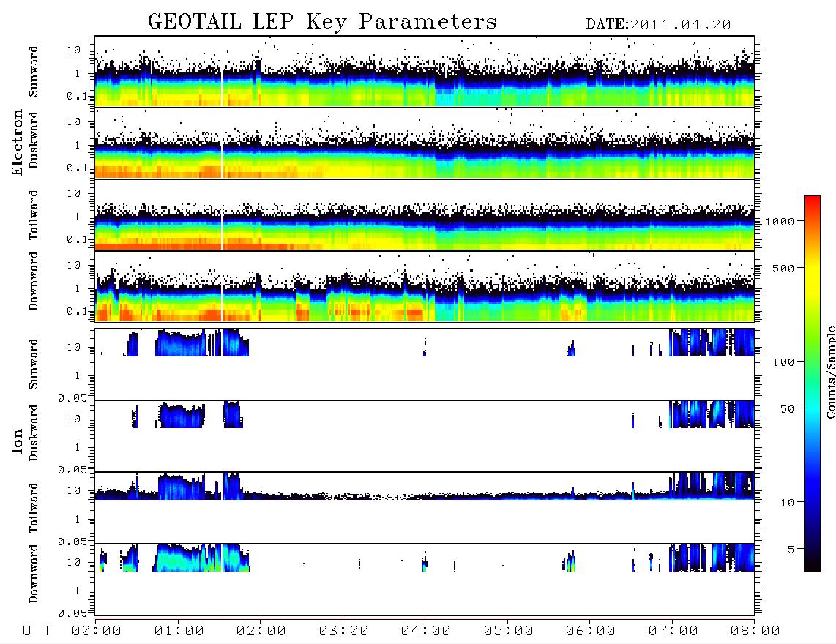Viewport: 836px width, 644px height.
Task: Click inside the Electron Duskward spectrogram panel
Action: tap(425, 143)
